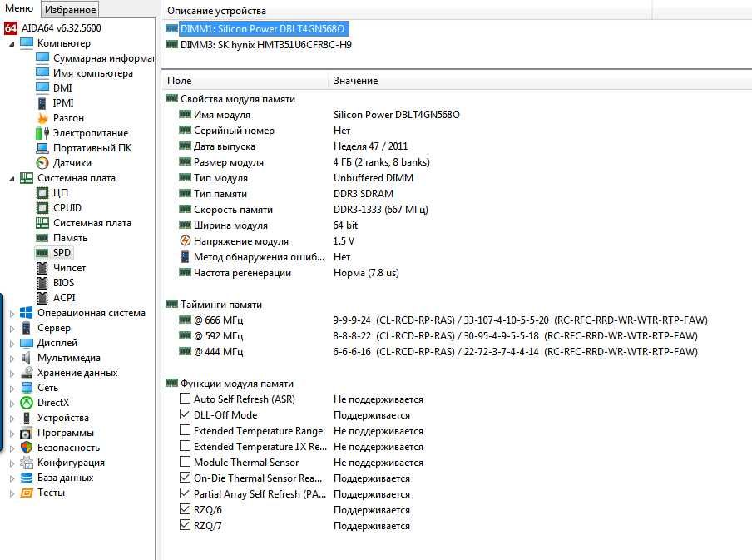
Task: Toggle Partial Array Self Refresh checkbox
Action: pos(185,493)
